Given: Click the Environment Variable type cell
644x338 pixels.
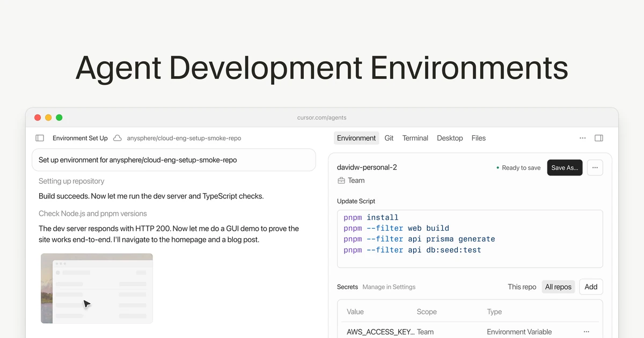Looking at the screenshot, I should pos(519,332).
